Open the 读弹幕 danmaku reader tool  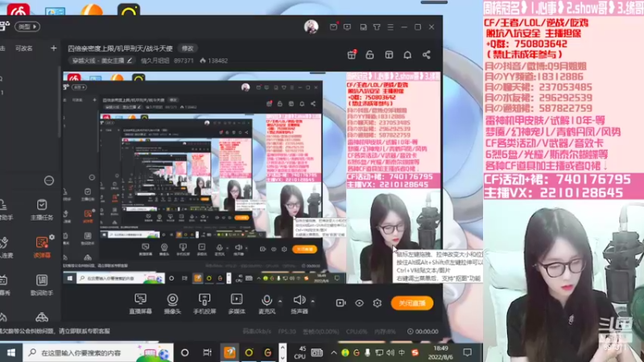pyautogui.click(x=42, y=247)
